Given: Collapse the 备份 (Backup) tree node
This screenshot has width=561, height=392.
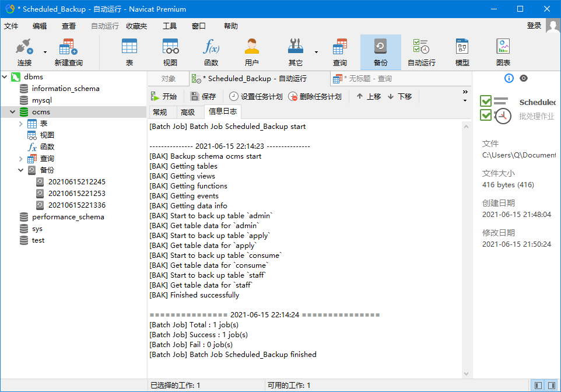Looking at the screenshot, I should 21,170.
